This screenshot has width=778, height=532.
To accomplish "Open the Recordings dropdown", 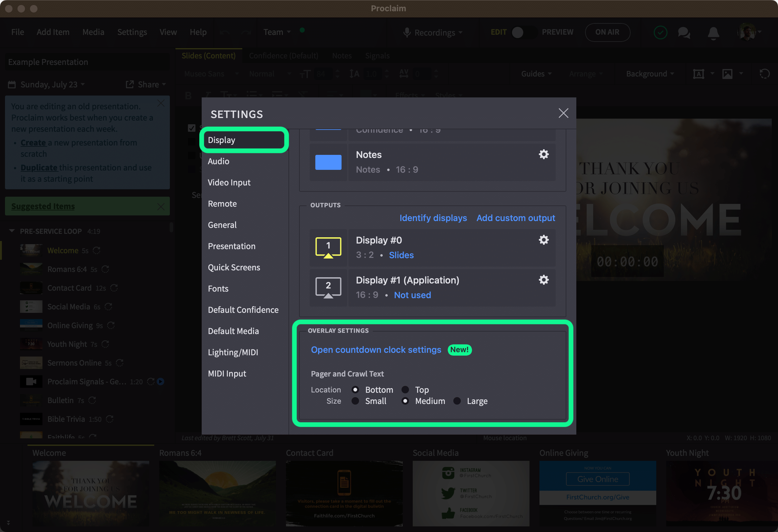I will [438, 32].
